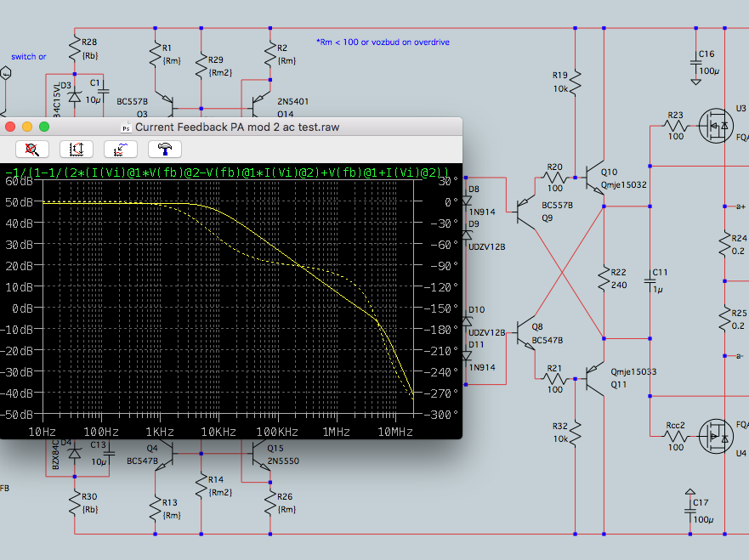Screen dimensions: 749x560
Task: Click the 0° label on phase axis
Action: tap(451, 202)
